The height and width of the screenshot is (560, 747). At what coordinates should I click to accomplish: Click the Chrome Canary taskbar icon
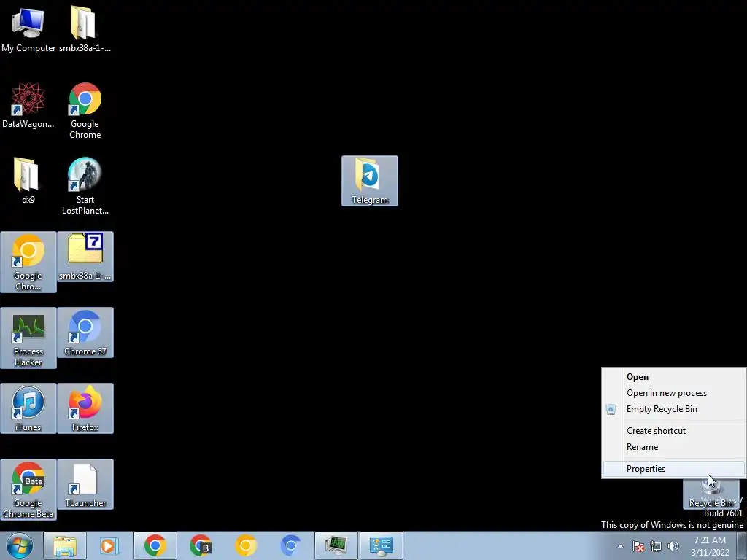(245, 545)
